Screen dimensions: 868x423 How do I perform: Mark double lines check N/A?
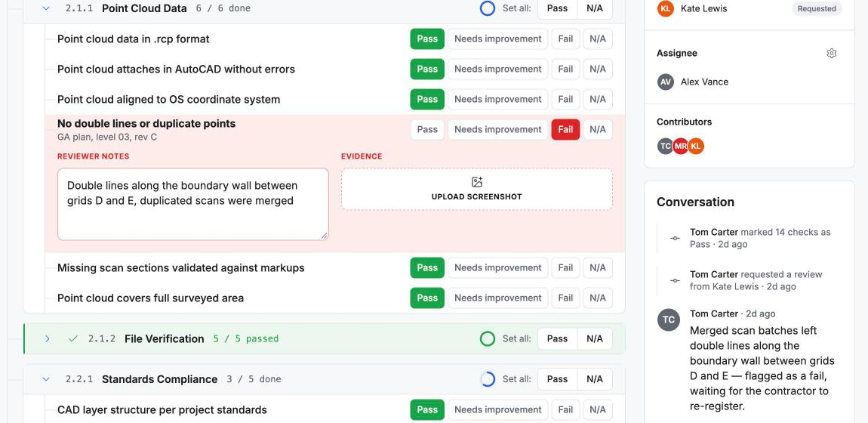(597, 130)
